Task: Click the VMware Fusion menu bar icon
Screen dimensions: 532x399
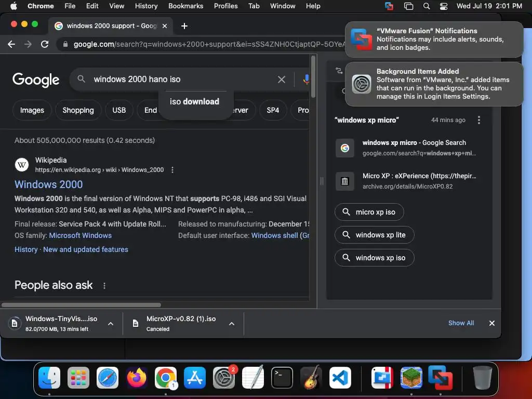Action: [389, 6]
